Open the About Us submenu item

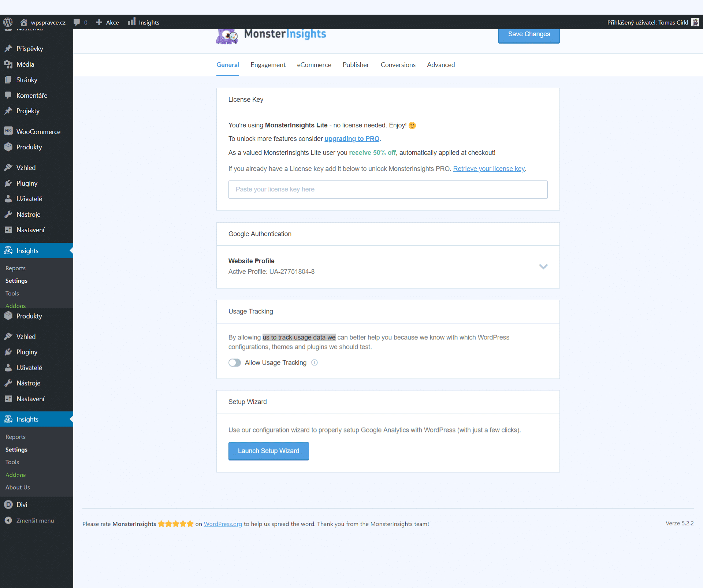pos(18,487)
